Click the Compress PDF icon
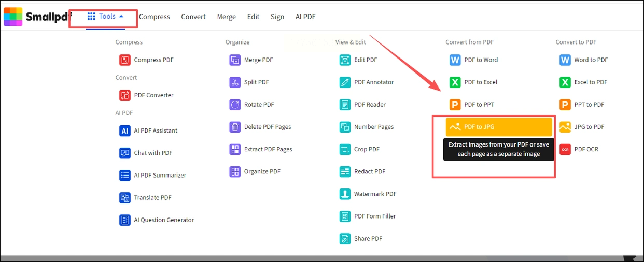This screenshot has width=644, height=262. [125, 60]
